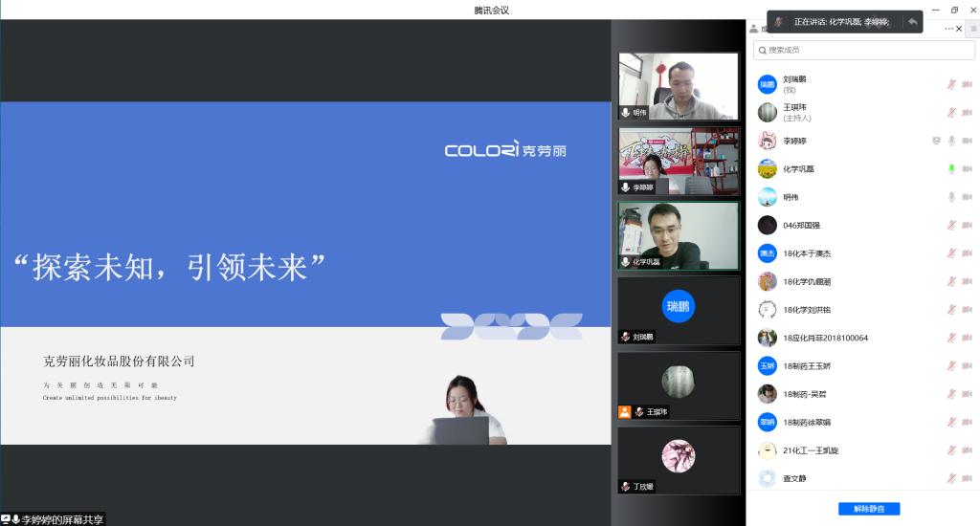Screen dimensions: 980x526
Task: Toggle microphone icon for 化学巩磊 in list
Action: pos(951,169)
